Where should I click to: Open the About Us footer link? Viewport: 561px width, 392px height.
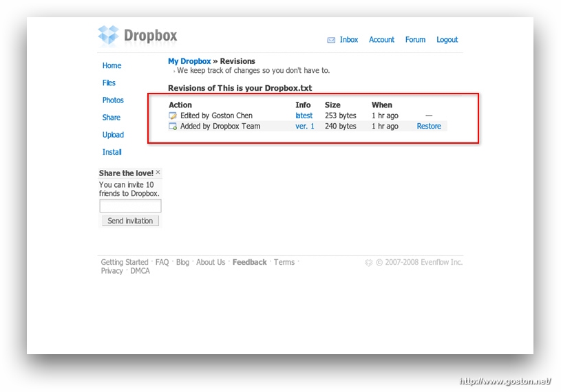(211, 262)
